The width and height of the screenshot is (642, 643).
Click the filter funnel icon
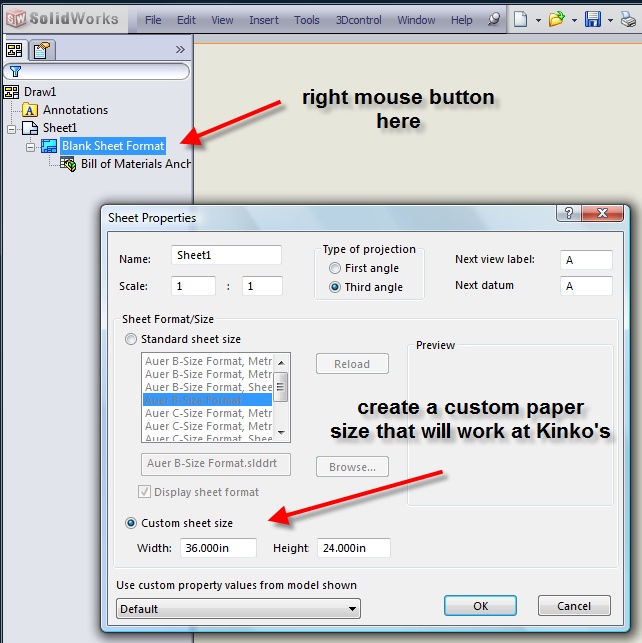coord(15,71)
